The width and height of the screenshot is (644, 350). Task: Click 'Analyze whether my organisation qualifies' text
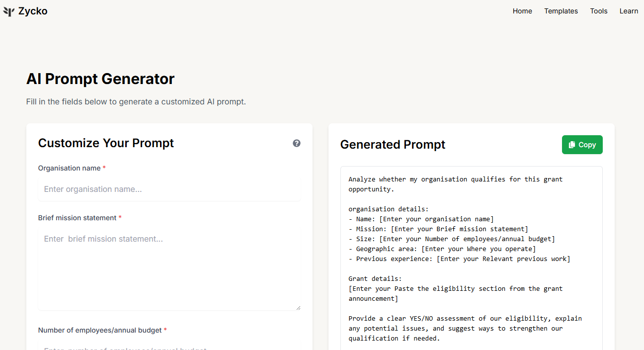pyautogui.click(x=456, y=184)
